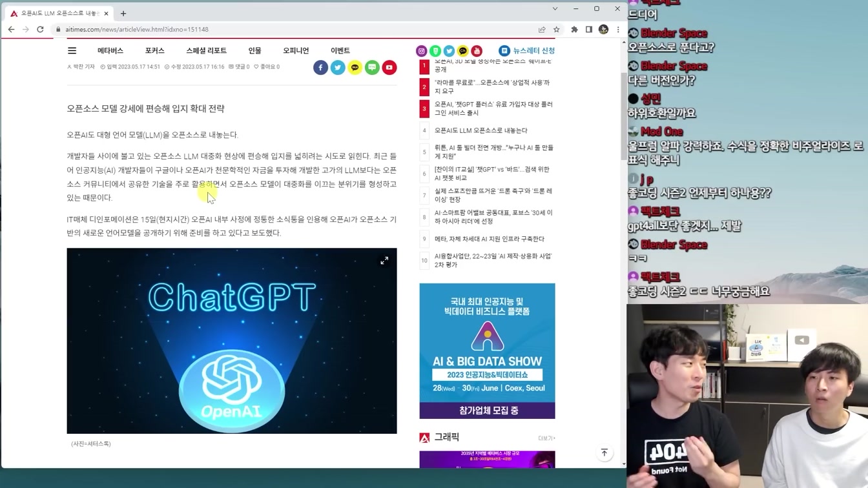Click chat message gpt4all보단 좋겠지... 제발
Viewport: 868px width, 488px height.
(685, 226)
